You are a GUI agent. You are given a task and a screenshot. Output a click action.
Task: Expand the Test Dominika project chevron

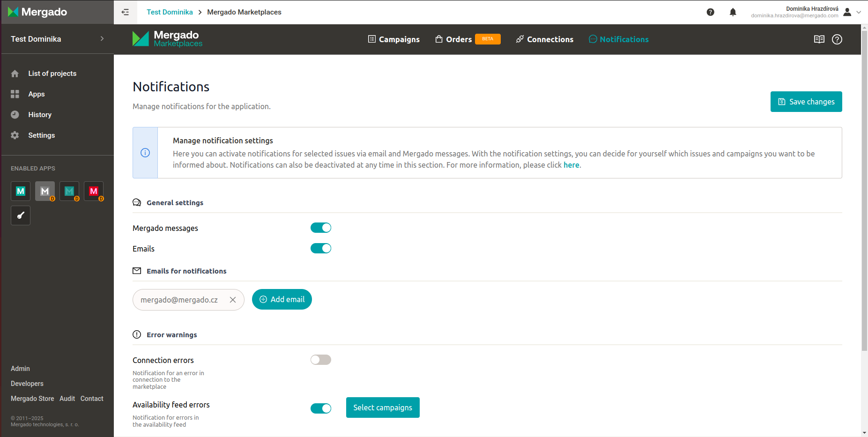[x=102, y=39]
